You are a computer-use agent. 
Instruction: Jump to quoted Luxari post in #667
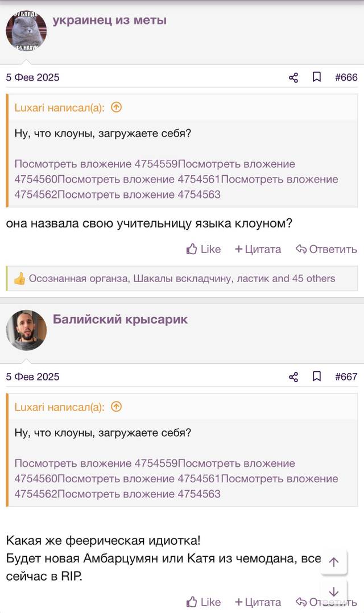117,407
